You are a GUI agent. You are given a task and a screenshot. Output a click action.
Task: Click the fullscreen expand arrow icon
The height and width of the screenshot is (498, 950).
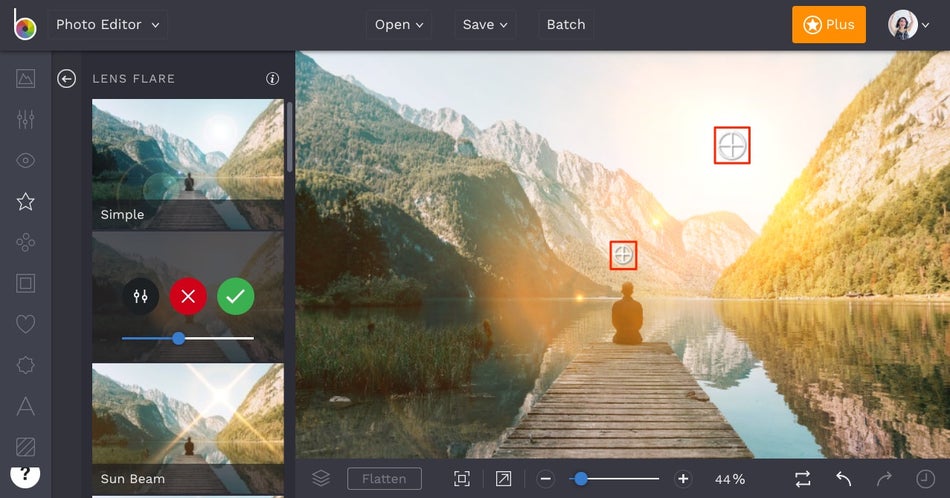pyautogui.click(x=503, y=479)
